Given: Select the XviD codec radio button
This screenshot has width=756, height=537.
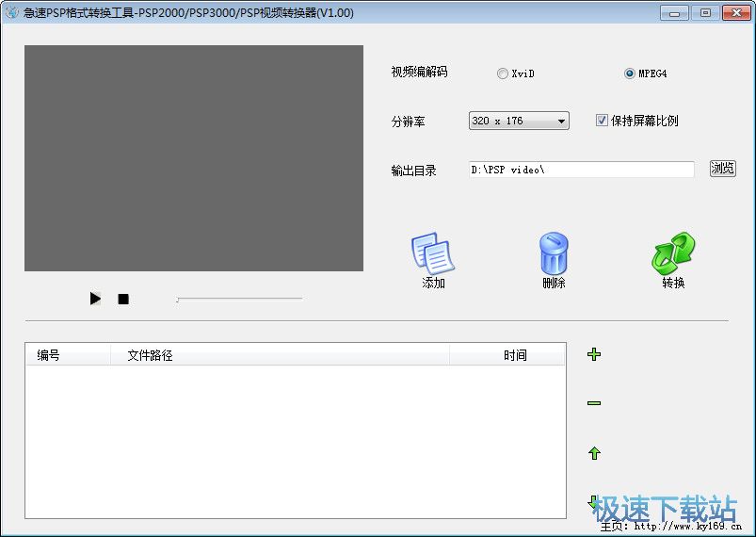Looking at the screenshot, I should [503, 73].
